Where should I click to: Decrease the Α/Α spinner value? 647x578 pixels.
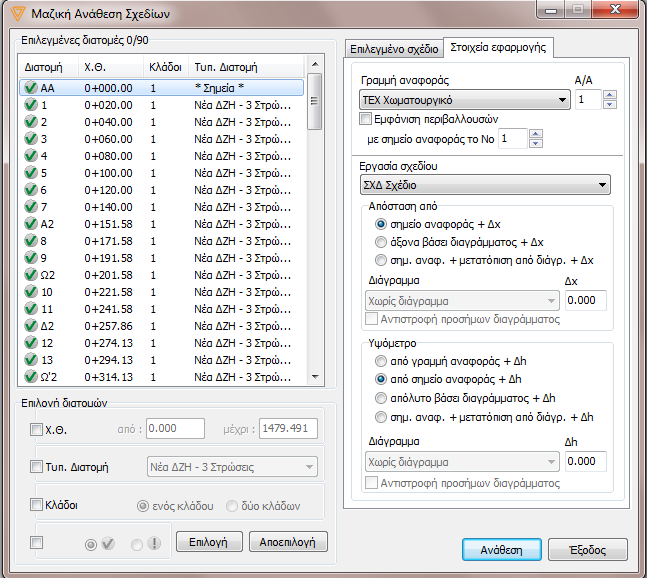[610, 104]
